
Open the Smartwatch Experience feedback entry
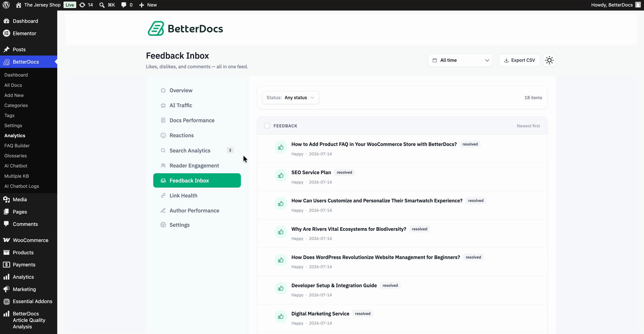click(377, 201)
